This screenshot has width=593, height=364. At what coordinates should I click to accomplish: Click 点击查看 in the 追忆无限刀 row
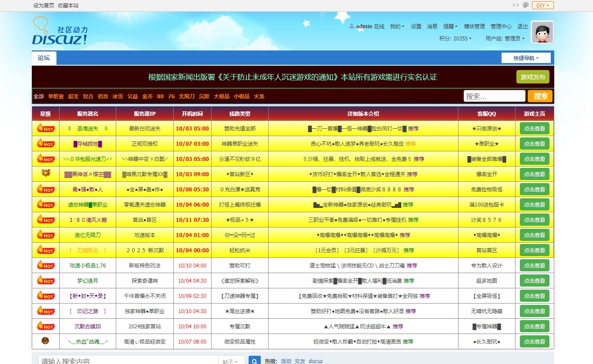[535, 235]
